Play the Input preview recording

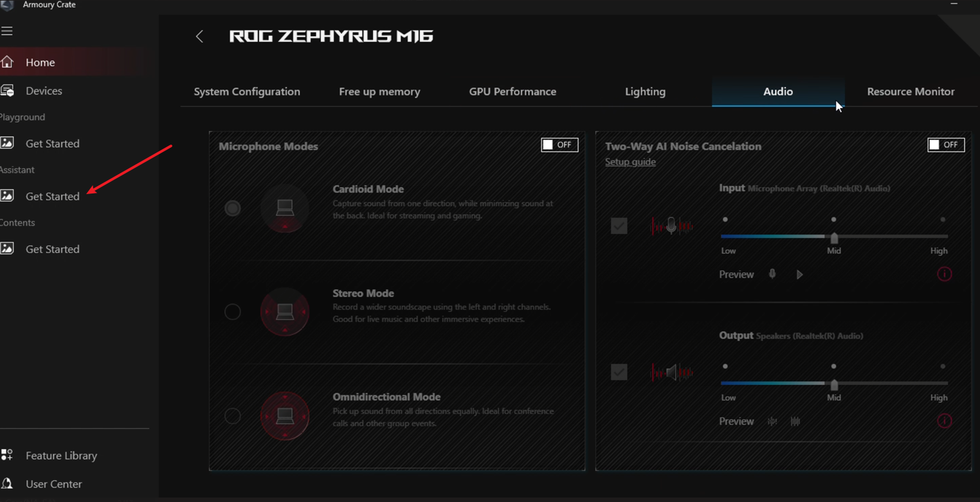click(x=799, y=274)
